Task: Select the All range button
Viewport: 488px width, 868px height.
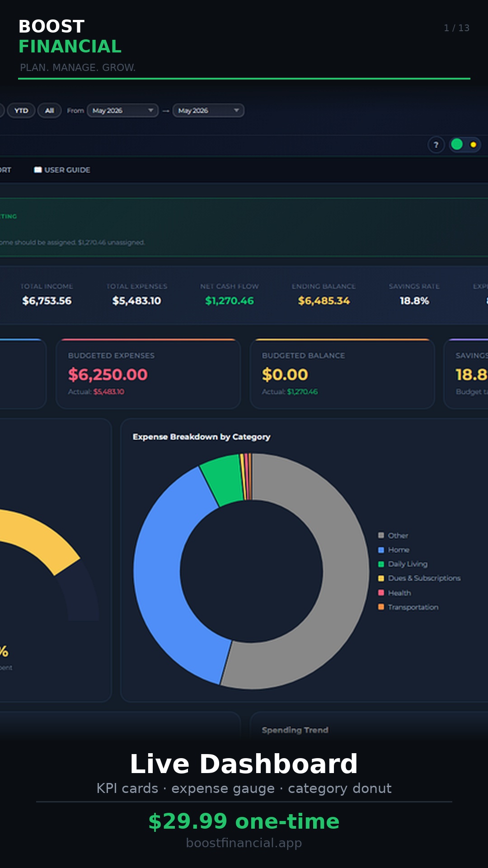Action: 49,111
